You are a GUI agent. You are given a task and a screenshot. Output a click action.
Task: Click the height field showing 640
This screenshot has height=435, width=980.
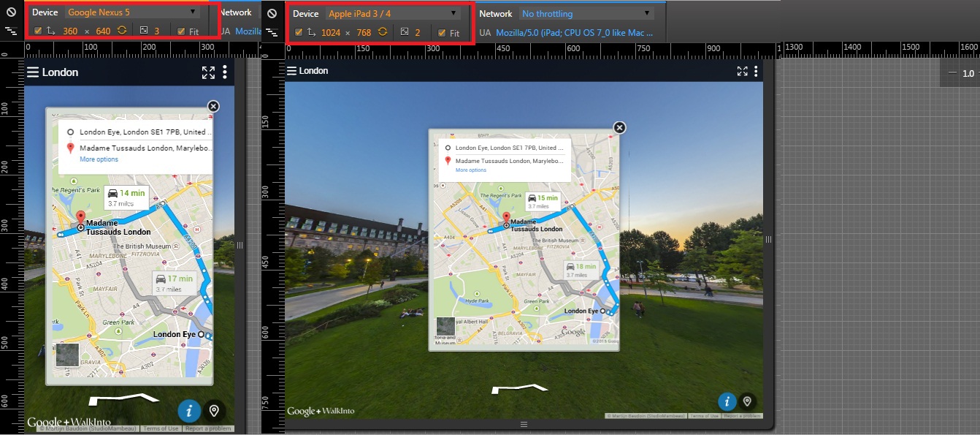pos(103,31)
